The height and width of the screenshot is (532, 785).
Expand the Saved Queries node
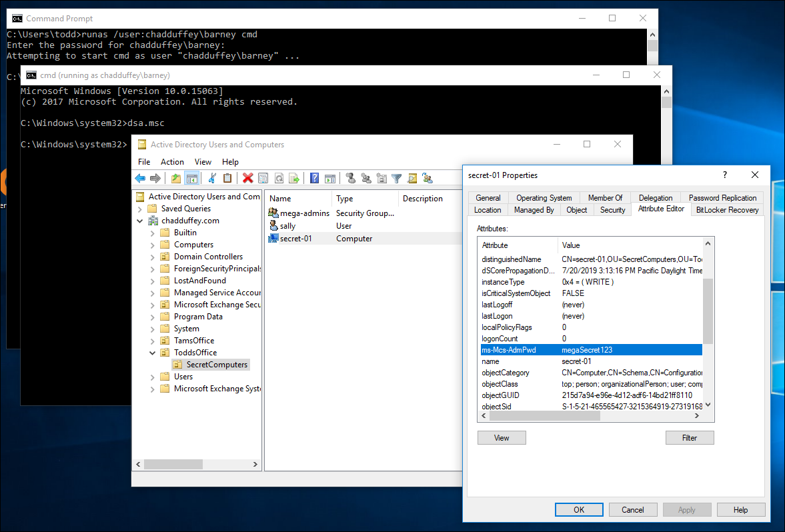(x=140, y=209)
